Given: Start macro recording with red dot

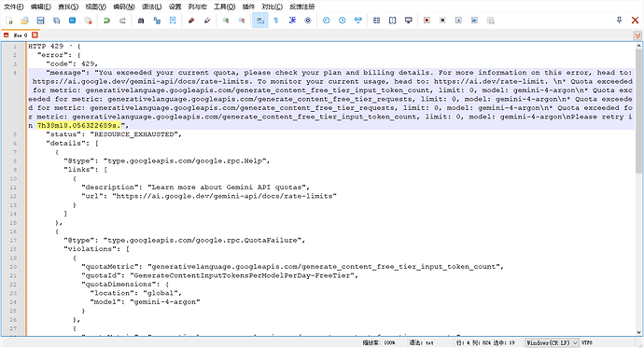Looking at the screenshot, I should (427, 21).
